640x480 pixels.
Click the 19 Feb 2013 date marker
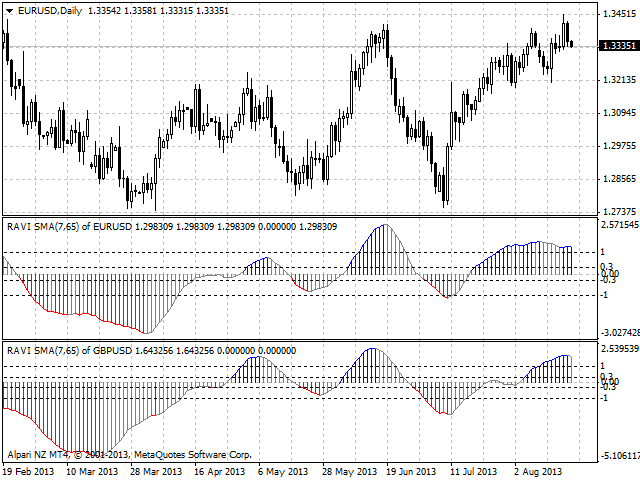29,470
